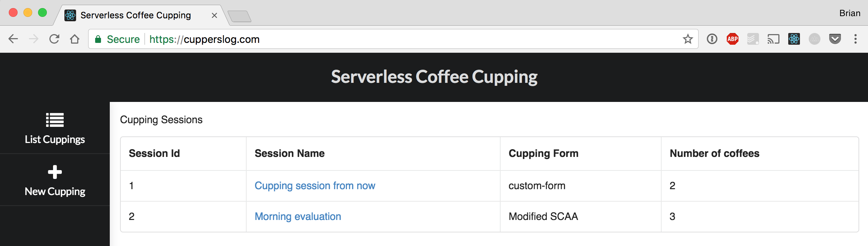Open the React Developer Tools extension
Image resolution: width=868 pixels, height=246 pixels.
coord(794,39)
